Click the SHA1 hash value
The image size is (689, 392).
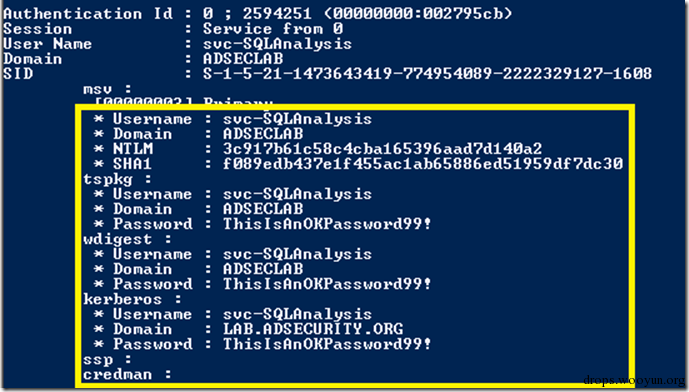tap(423, 163)
